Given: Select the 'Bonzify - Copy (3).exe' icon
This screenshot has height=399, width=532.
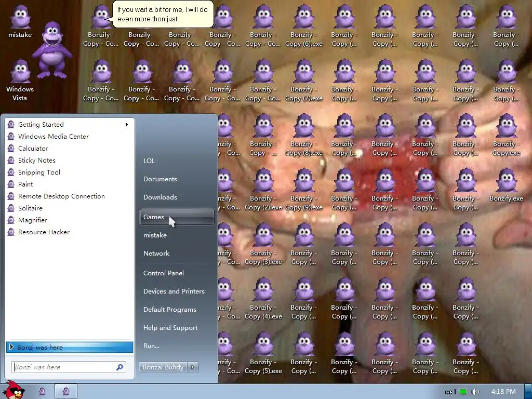Looking at the screenshot, I should pos(263,244).
